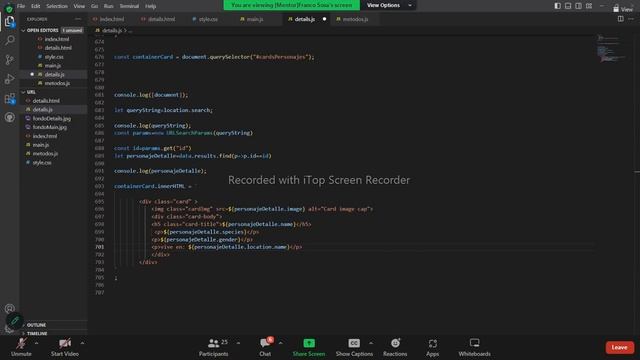Image resolution: width=640 pixels, height=360 pixels.
Task: Open fondoMain.jpg in the file tree
Action: [49, 127]
